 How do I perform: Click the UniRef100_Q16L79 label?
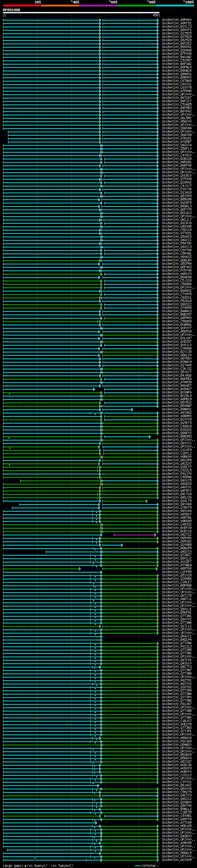(x=177, y=501)
